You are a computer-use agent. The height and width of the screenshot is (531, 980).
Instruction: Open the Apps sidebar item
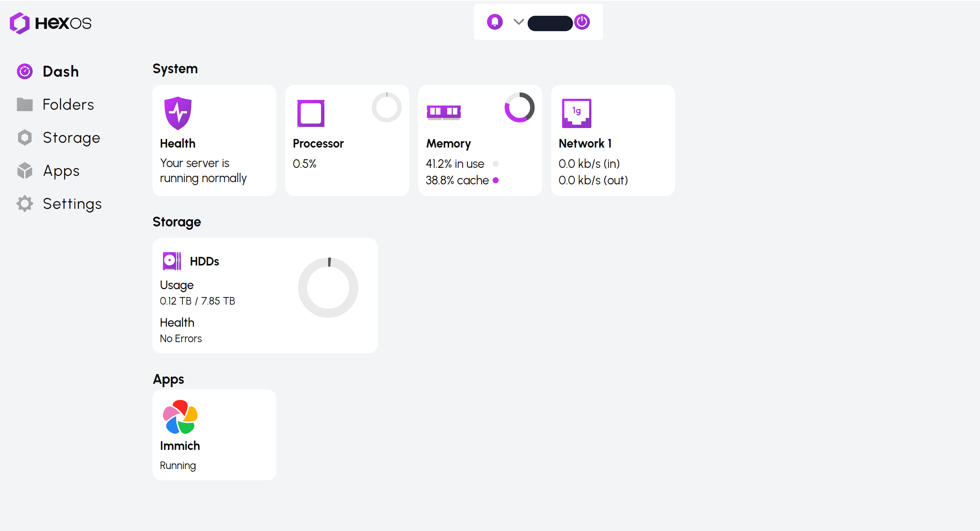tap(61, 171)
